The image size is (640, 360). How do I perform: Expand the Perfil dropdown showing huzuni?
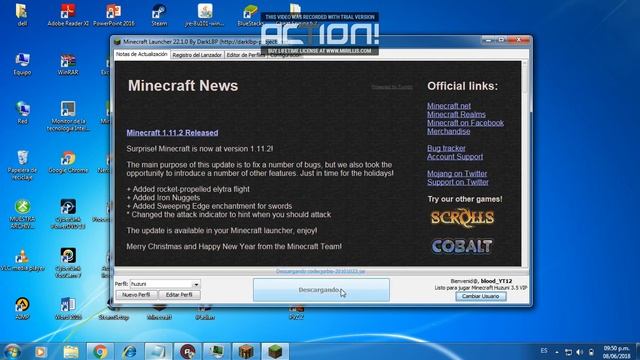tap(196, 284)
